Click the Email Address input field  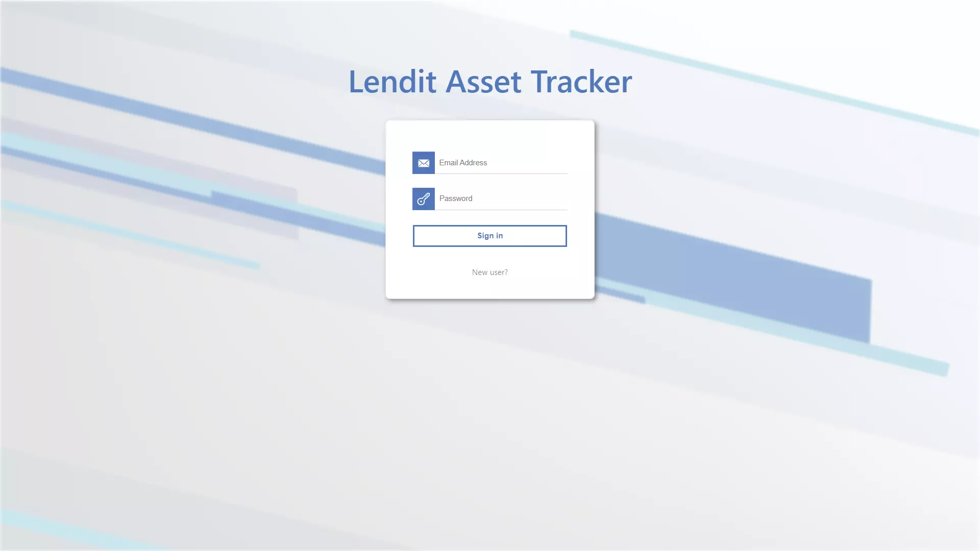pyautogui.click(x=501, y=162)
